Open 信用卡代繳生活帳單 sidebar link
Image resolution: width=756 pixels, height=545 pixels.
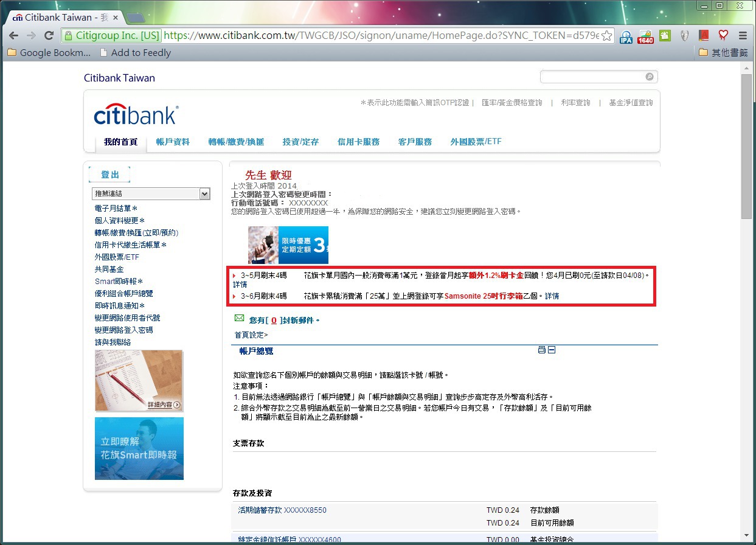tap(130, 245)
